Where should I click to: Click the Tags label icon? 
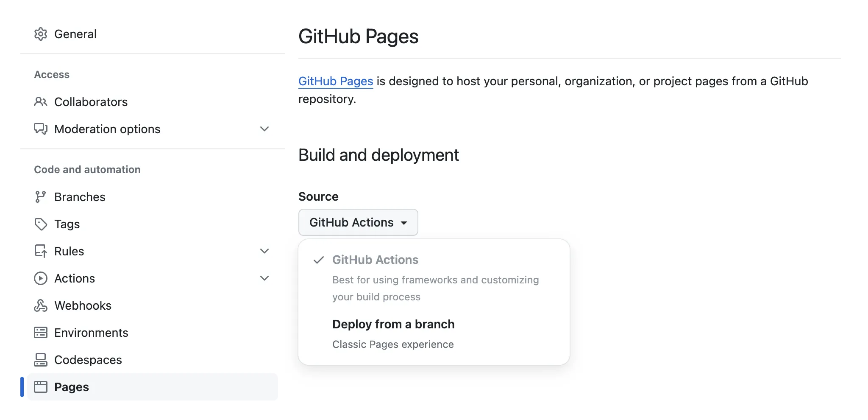point(41,224)
